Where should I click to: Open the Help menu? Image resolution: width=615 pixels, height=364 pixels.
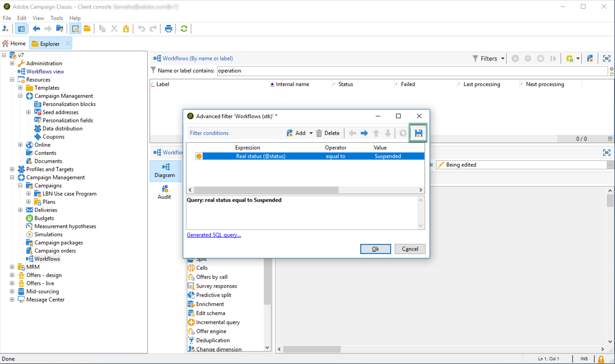point(75,18)
